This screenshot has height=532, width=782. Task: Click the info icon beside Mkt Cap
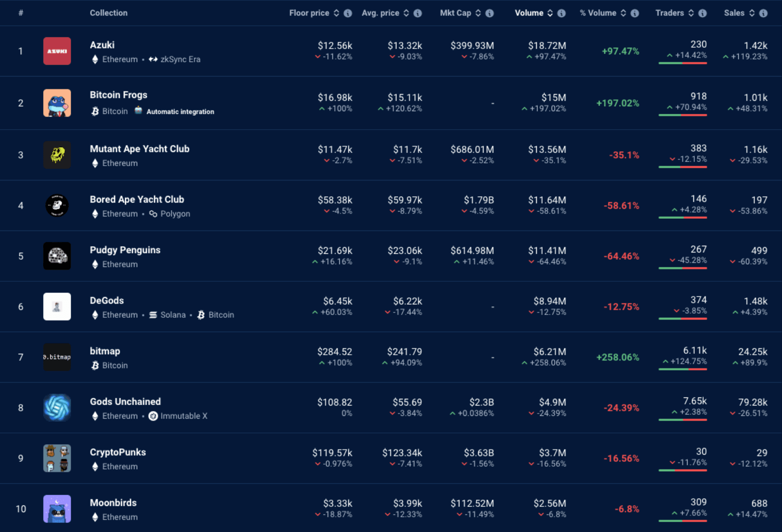(490, 13)
